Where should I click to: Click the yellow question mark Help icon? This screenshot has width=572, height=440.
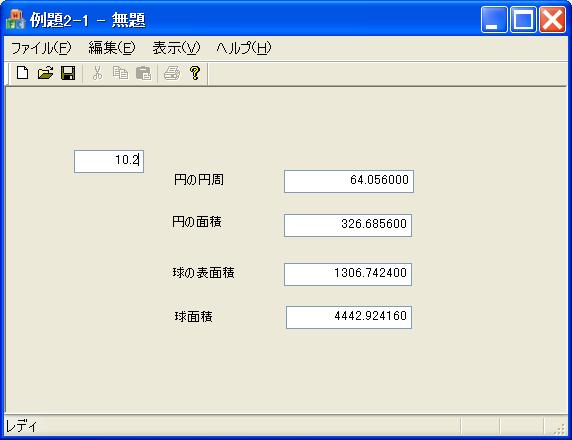pos(195,73)
